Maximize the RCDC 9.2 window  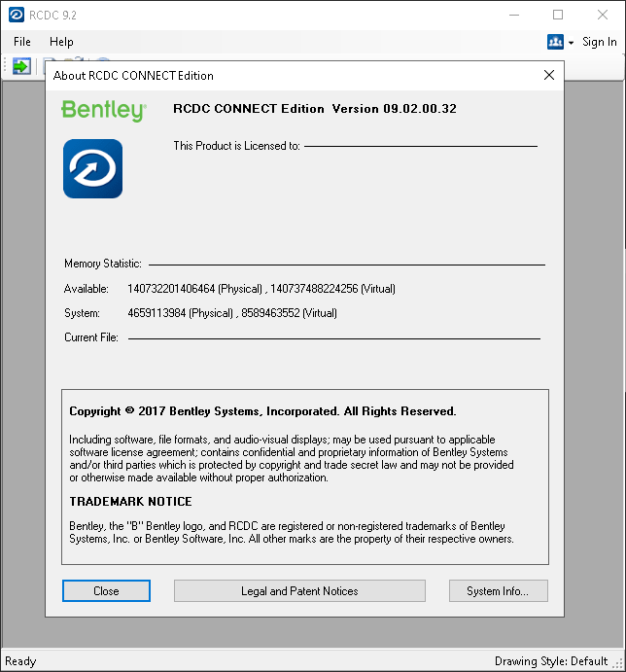pyautogui.click(x=558, y=15)
